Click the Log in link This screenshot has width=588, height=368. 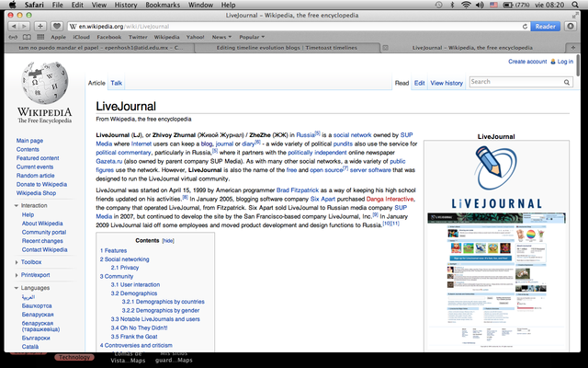[x=565, y=62]
